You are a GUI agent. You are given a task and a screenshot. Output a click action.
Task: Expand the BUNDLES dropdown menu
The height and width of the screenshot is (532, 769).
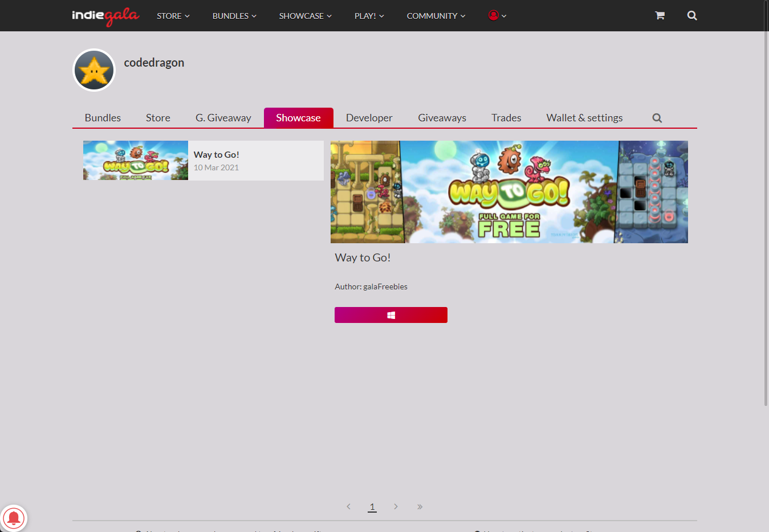234,15
